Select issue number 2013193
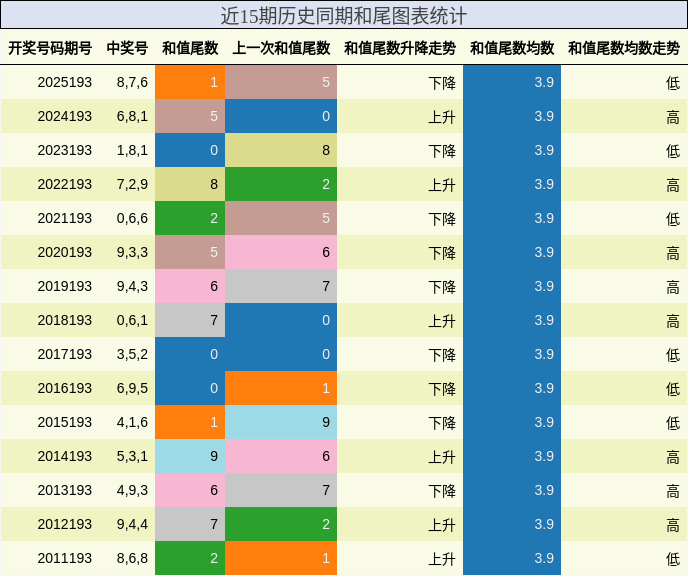This screenshot has width=688, height=576. 64,490
